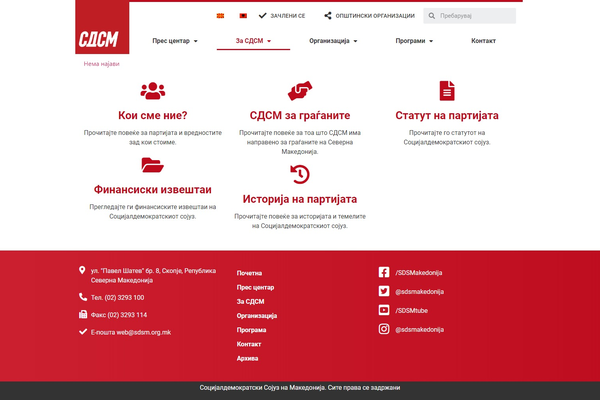Click the fax icon in footer
The image size is (600, 400).
[x=83, y=314]
